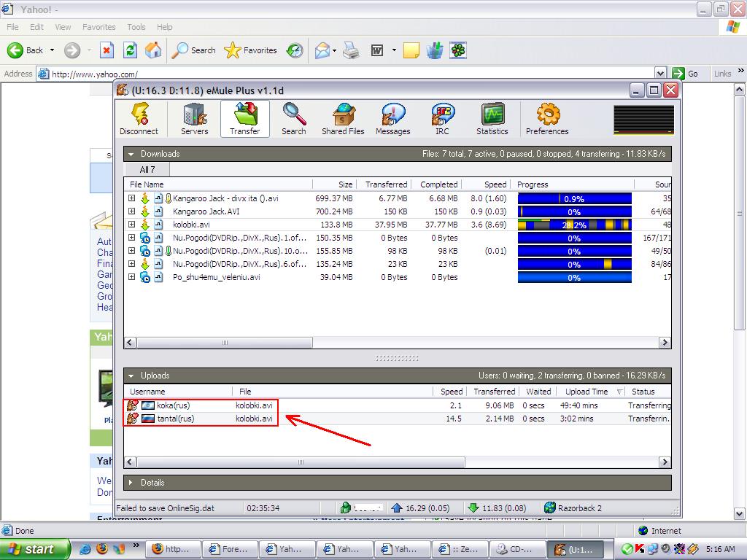
Task: Expand the kolobki.avi download sources
Action: 132,225
